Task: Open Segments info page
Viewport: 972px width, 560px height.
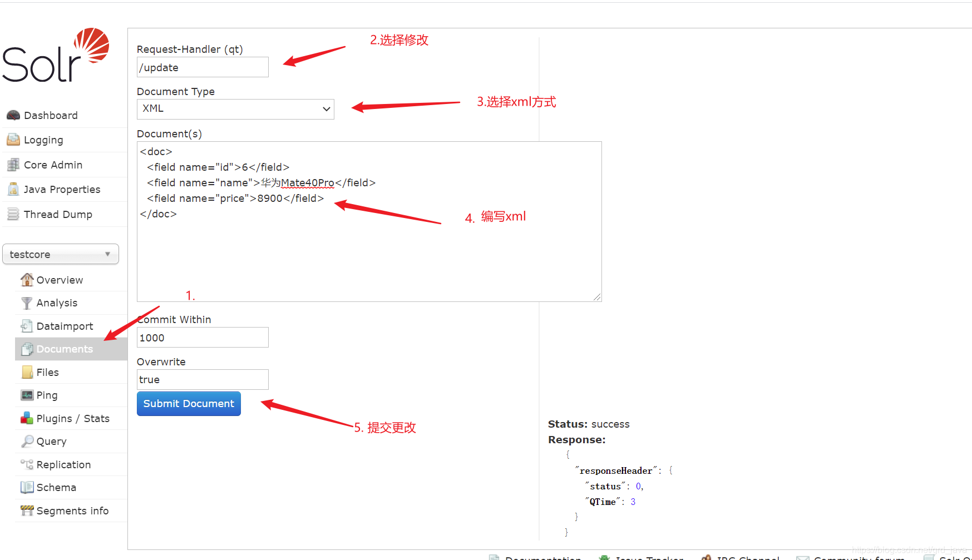Action: tap(72, 511)
